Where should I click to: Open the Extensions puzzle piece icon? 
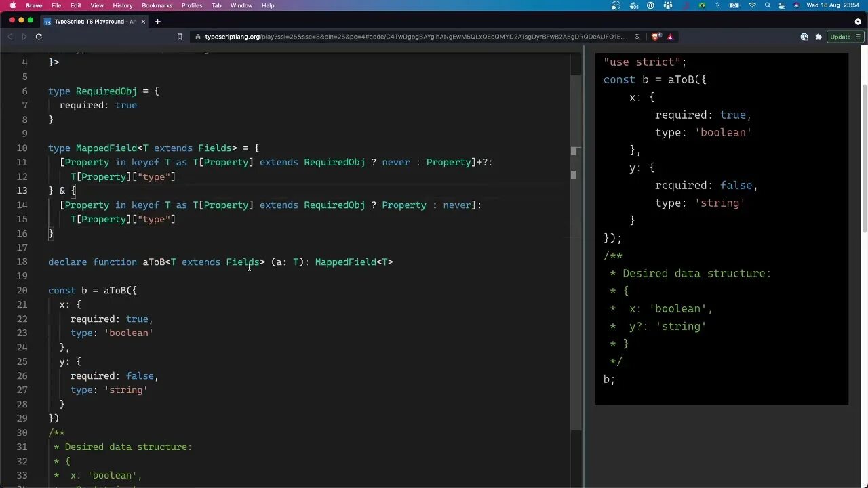pos(819,37)
